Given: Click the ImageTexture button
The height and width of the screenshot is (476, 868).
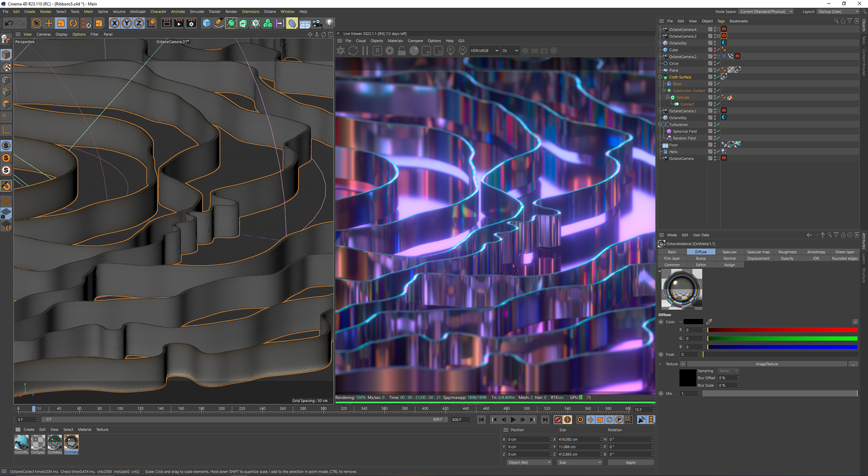Looking at the screenshot, I should tap(766, 364).
